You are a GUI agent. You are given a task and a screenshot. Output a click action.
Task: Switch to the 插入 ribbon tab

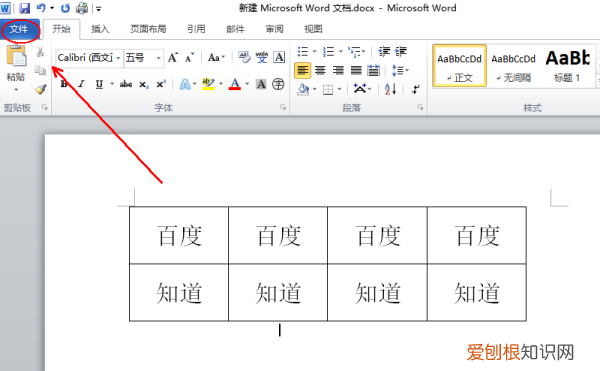click(100, 29)
